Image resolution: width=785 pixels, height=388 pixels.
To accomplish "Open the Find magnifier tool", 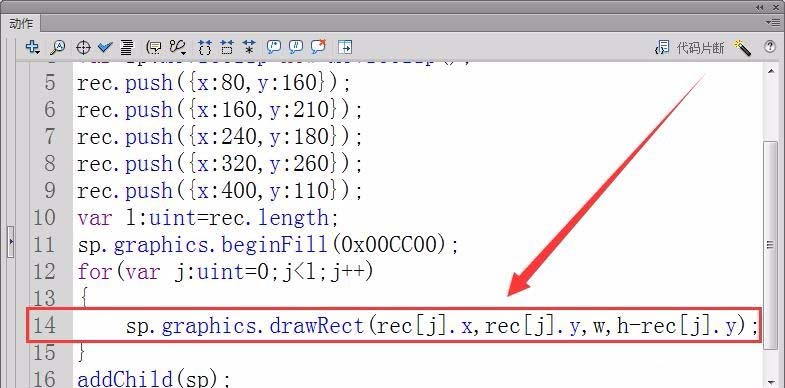I will click(58, 48).
